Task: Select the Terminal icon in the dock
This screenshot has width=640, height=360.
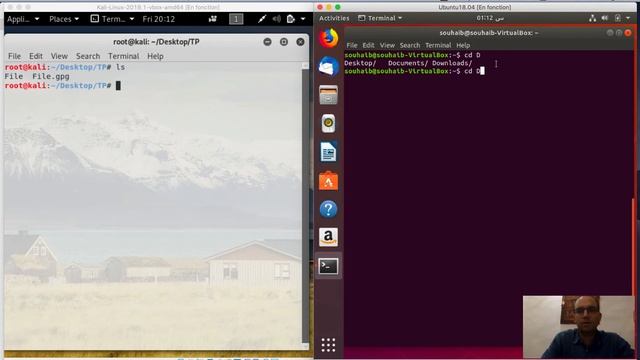Action: tap(329, 266)
